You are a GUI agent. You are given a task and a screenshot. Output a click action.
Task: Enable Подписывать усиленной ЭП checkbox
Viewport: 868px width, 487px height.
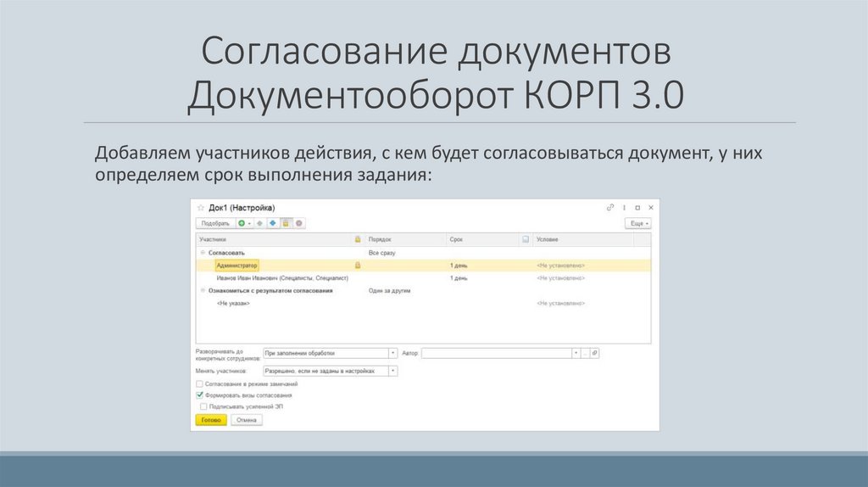(203, 406)
